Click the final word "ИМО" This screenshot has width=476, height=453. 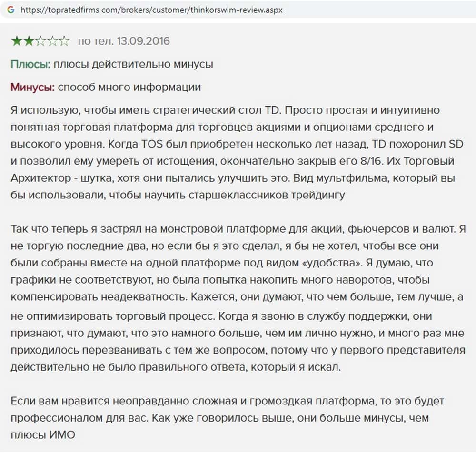pyautogui.click(x=62, y=435)
